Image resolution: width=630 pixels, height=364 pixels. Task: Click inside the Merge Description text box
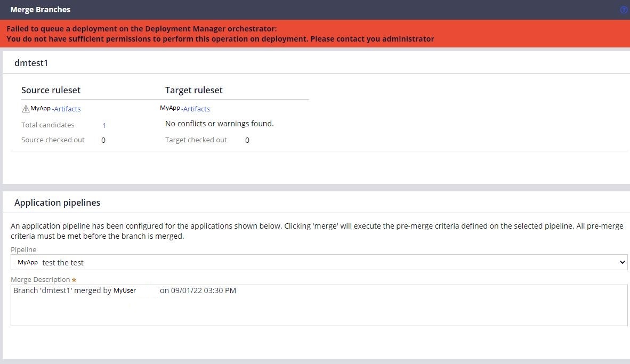click(319, 305)
